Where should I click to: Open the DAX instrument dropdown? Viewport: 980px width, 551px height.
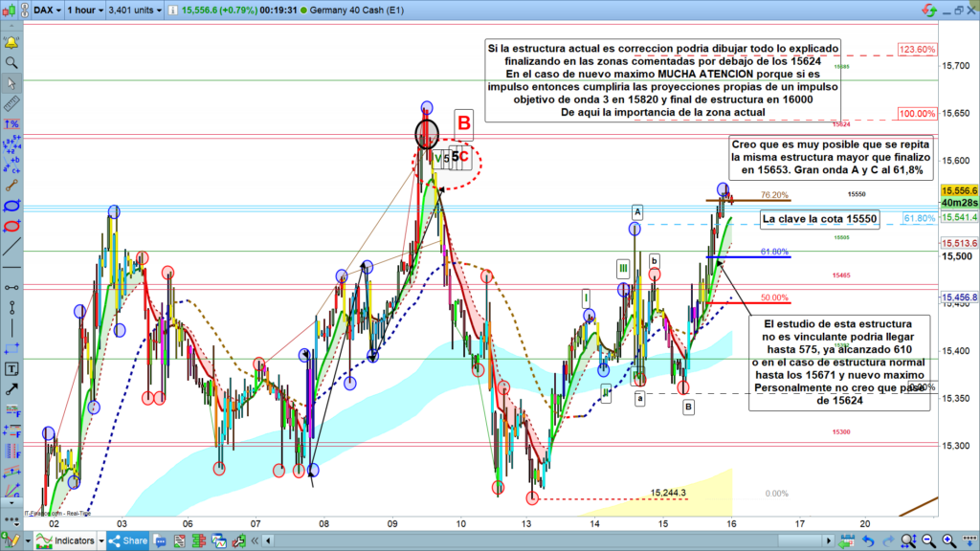click(x=45, y=11)
